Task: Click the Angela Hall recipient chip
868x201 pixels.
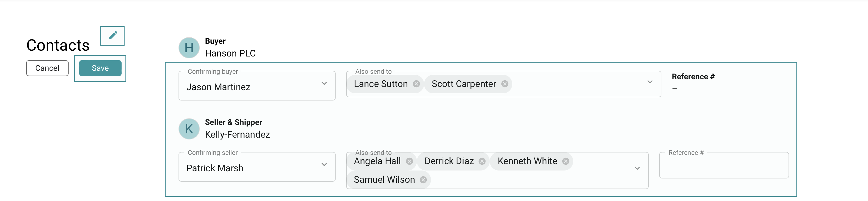Action: coord(377,161)
